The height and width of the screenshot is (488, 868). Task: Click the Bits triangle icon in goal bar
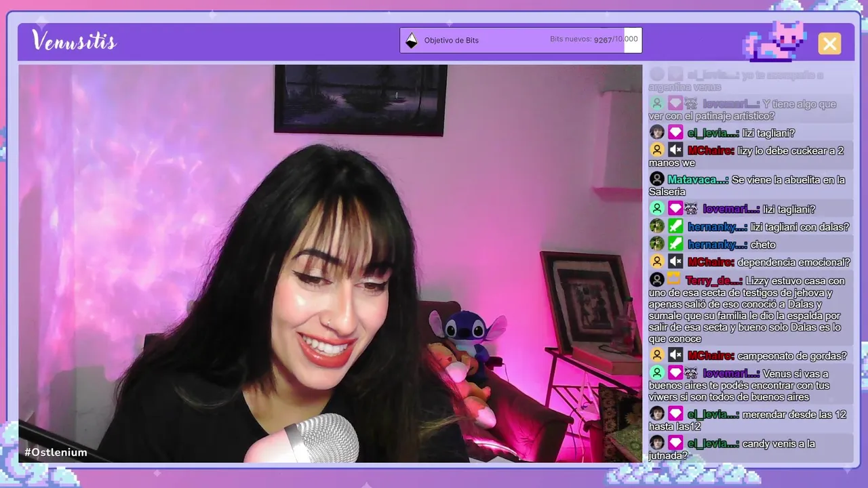[412, 40]
